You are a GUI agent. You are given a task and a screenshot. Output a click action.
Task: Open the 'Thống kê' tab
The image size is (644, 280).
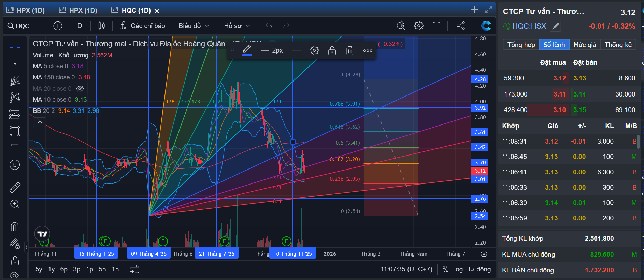(x=618, y=45)
